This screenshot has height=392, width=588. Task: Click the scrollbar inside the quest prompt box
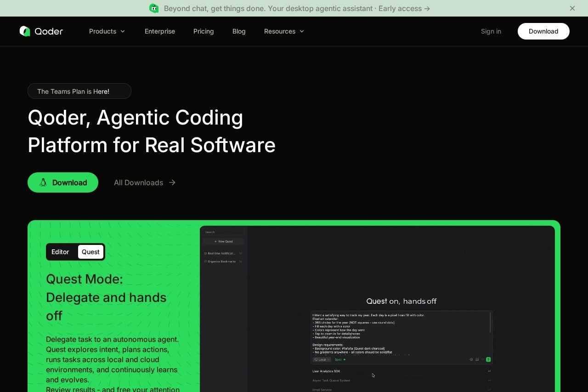pyautogui.click(x=490, y=322)
